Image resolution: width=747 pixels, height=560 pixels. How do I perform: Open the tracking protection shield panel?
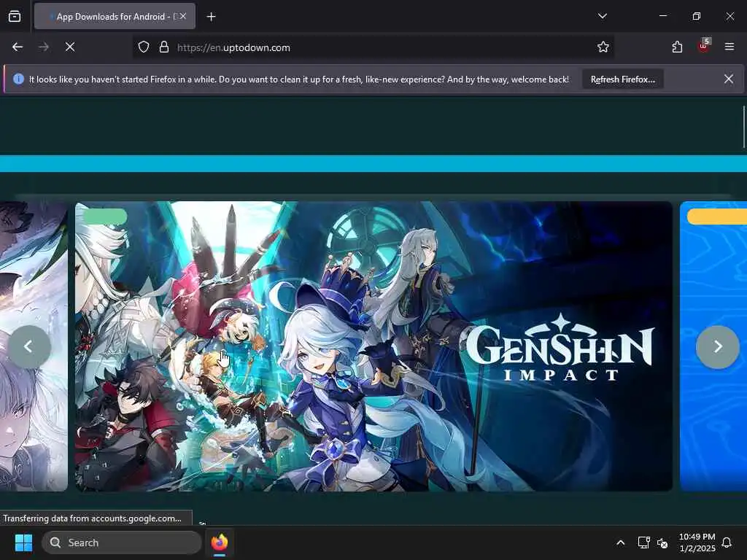pyautogui.click(x=144, y=47)
